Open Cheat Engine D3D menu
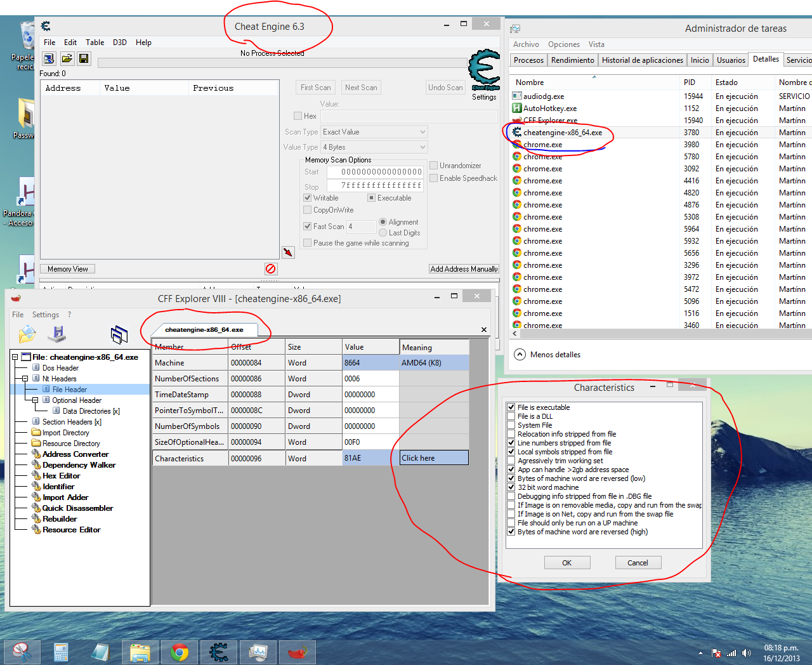This screenshot has height=665, width=812. 120,43
